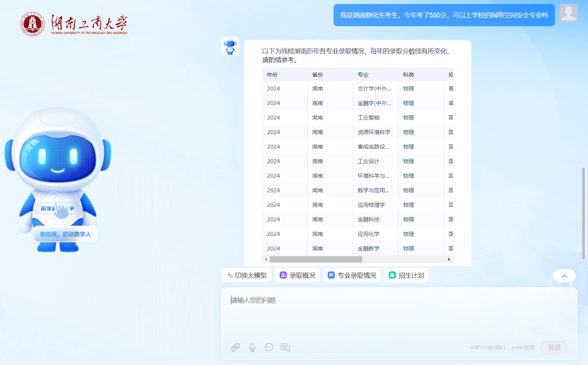The height and width of the screenshot is (365, 588).
Task: Start voice input with the microphone icon
Action: tap(252, 347)
